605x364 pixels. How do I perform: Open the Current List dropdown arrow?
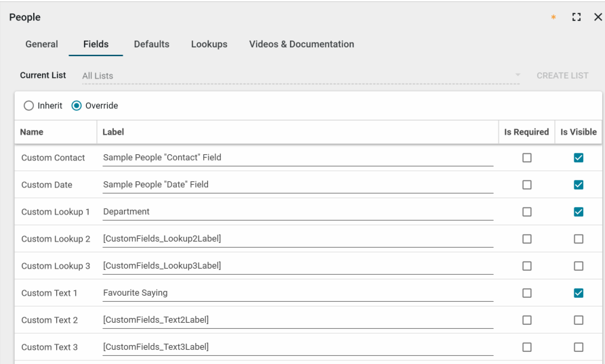518,75
